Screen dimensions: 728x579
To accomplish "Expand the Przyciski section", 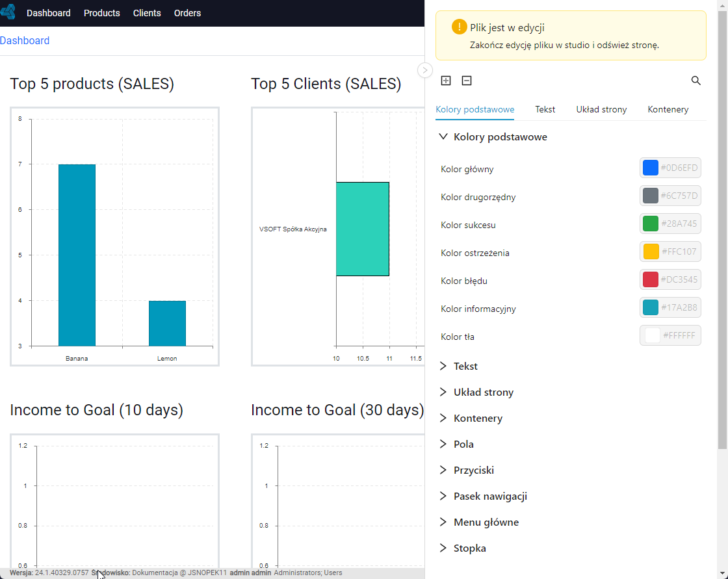I will coord(443,470).
